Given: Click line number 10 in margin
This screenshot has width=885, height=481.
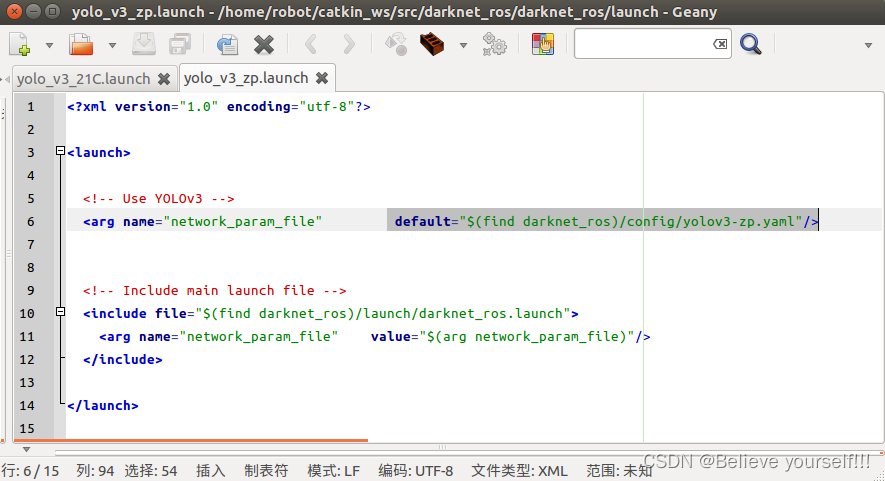Looking at the screenshot, I should point(27,314).
